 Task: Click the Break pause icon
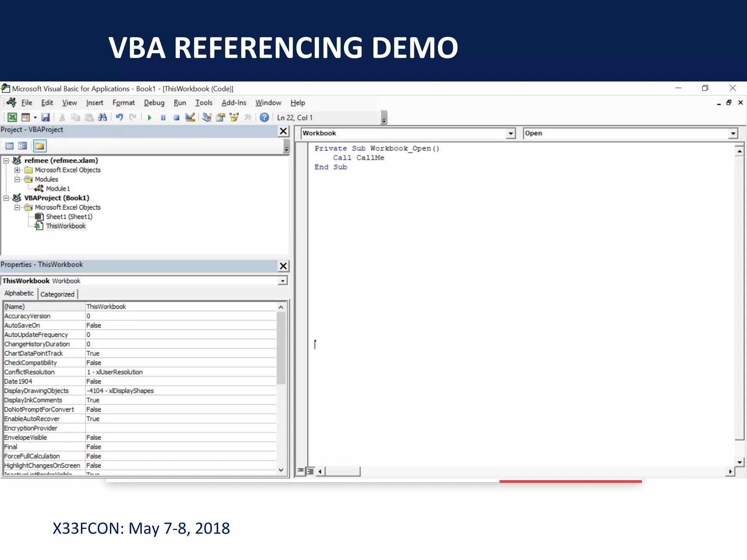pyautogui.click(x=163, y=117)
